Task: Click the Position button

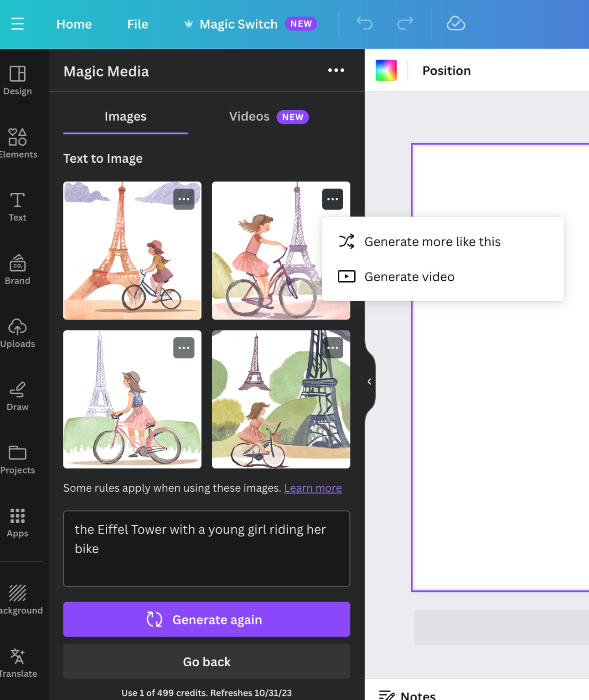Action: pyautogui.click(x=446, y=71)
